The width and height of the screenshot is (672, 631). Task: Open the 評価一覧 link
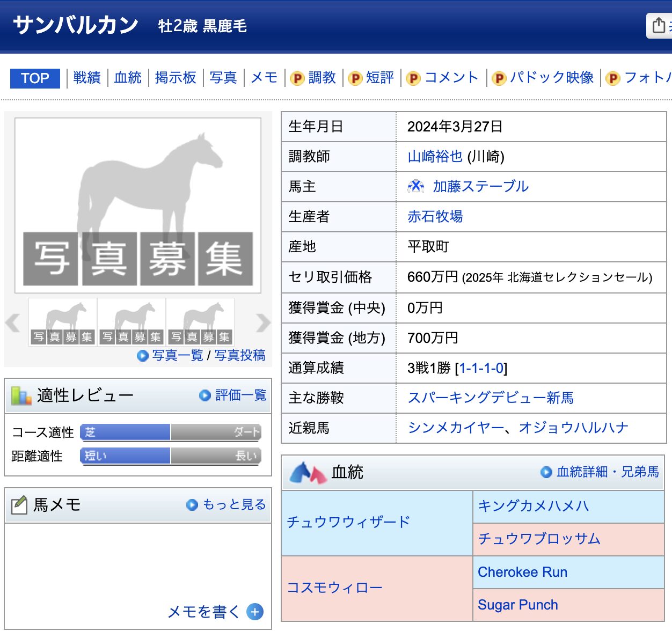241,395
